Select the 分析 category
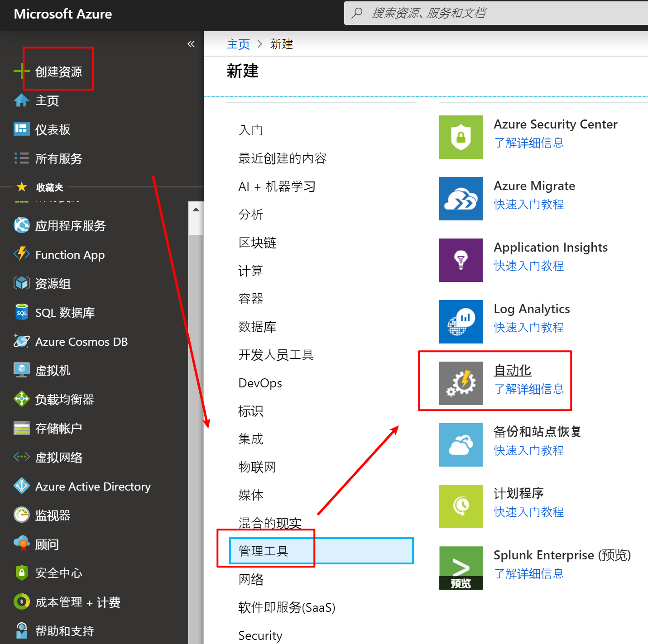The width and height of the screenshot is (648, 644). point(251,215)
